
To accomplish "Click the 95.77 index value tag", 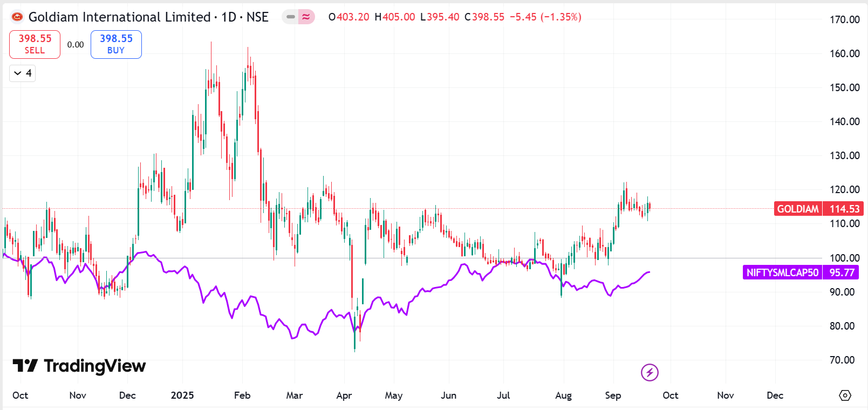I will [842, 272].
